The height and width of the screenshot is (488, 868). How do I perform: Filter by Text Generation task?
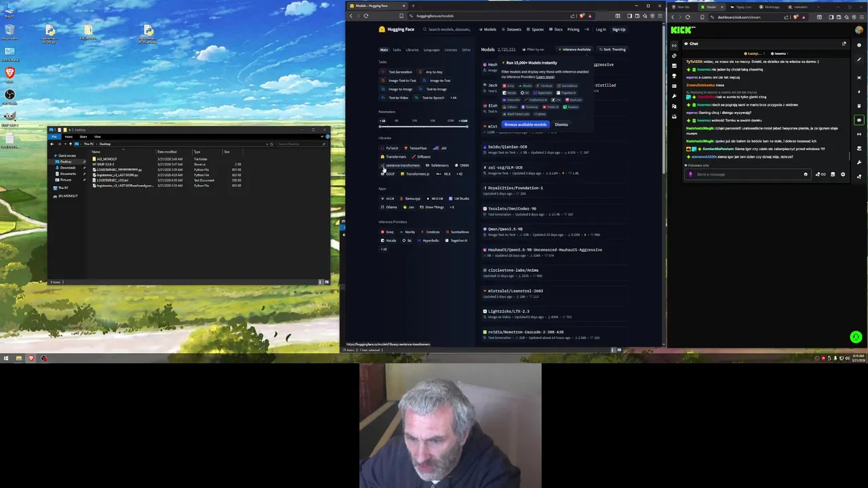pos(397,72)
